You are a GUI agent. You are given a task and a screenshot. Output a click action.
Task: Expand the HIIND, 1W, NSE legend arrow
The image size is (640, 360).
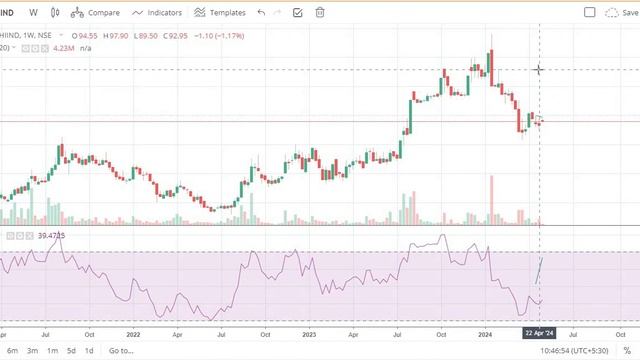tap(61, 35)
